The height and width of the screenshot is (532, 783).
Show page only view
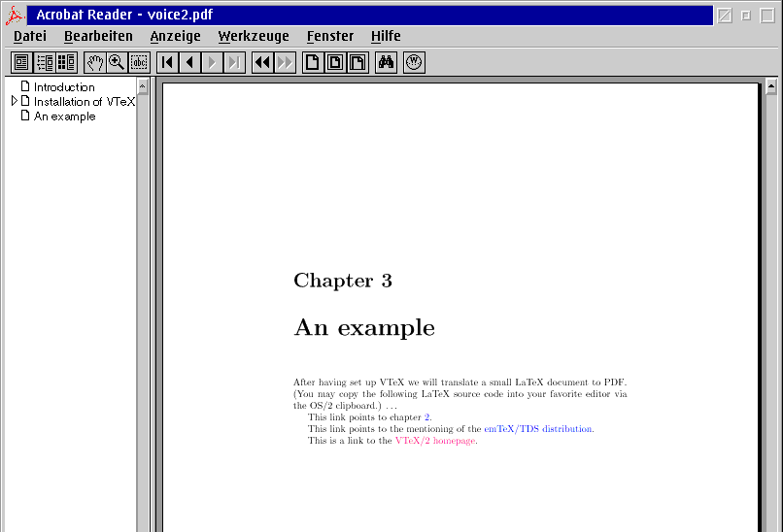coord(21,63)
